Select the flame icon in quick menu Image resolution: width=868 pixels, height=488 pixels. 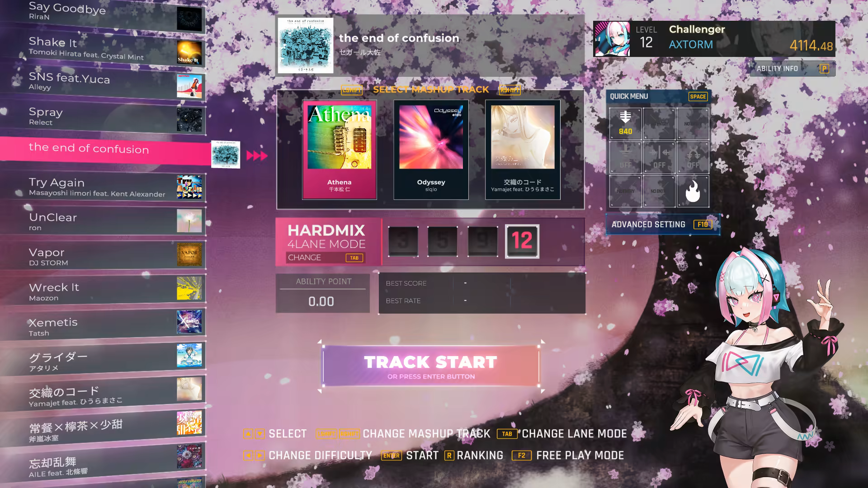coord(693,191)
